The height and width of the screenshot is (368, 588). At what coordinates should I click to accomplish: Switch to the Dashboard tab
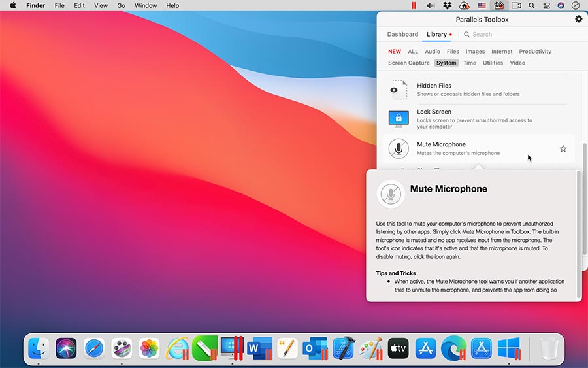tap(402, 34)
